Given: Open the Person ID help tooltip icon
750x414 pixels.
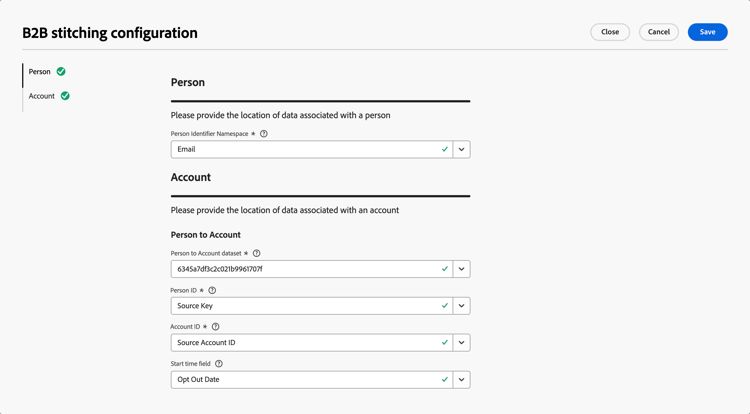Looking at the screenshot, I should click(212, 290).
